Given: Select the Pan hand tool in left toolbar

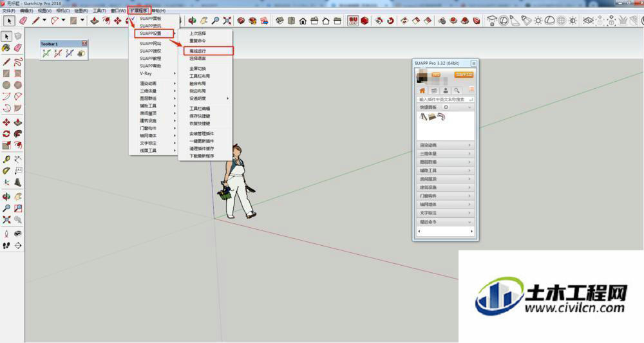Looking at the screenshot, I should pyautogui.click(x=18, y=197).
